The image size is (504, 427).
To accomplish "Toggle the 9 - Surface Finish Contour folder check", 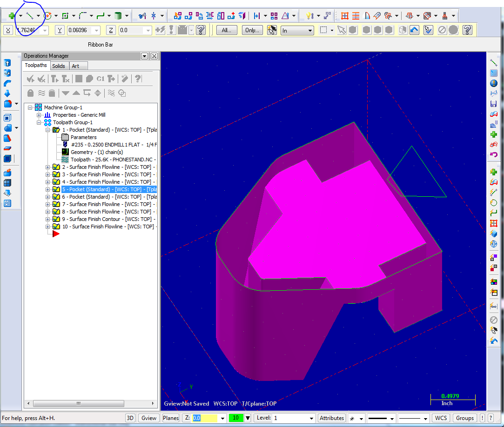I will coord(56,219).
